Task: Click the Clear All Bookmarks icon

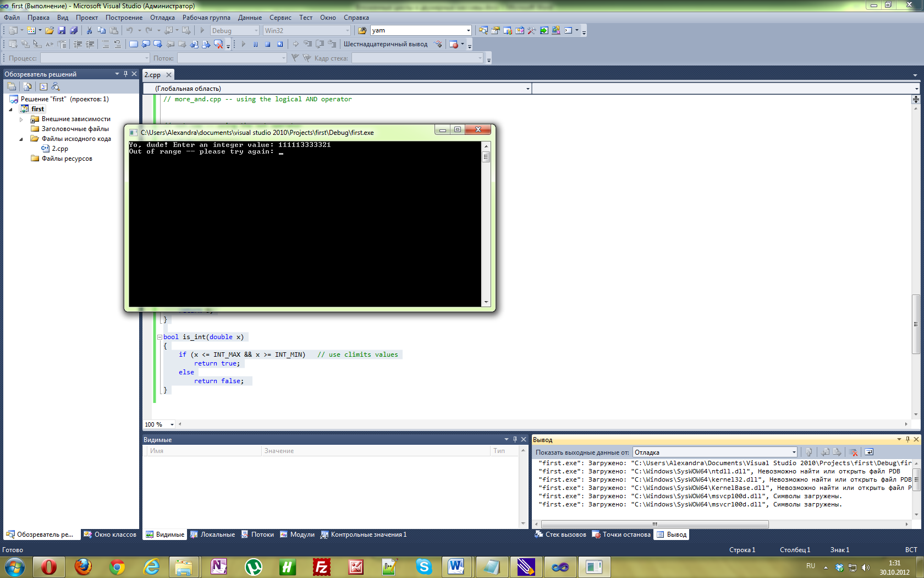Action: [x=218, y=44]
